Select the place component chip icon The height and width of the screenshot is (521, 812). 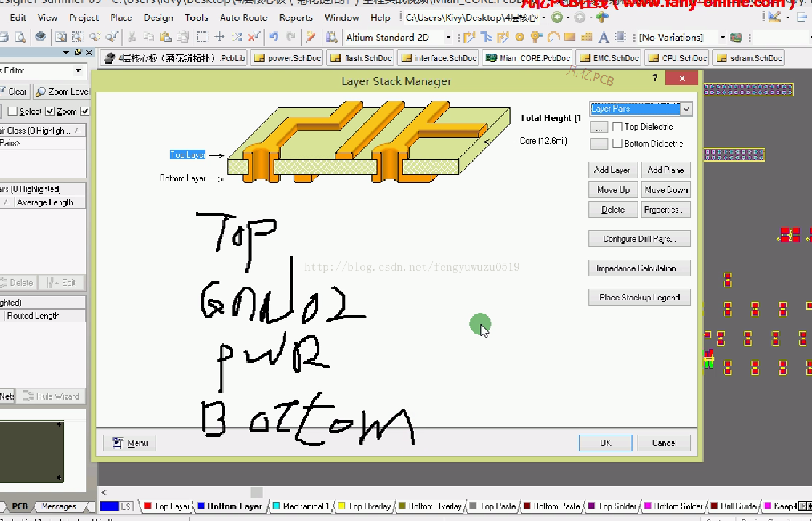pos(620,37)
